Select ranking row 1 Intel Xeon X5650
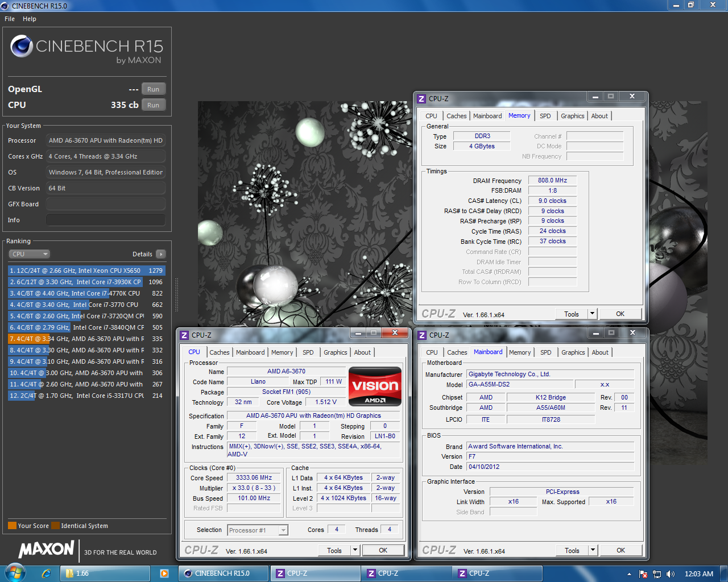 tap(86, 271)
